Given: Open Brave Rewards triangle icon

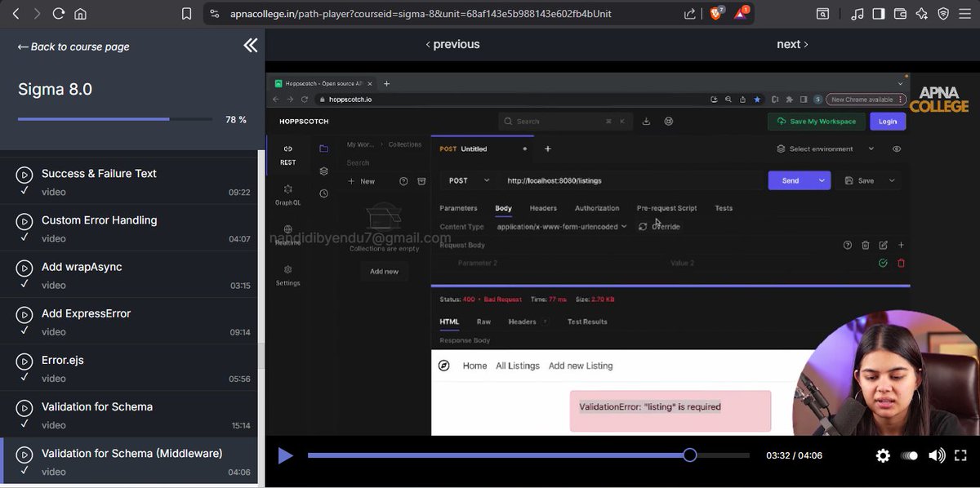Looking at the screenshot, I should coord(742,13).
